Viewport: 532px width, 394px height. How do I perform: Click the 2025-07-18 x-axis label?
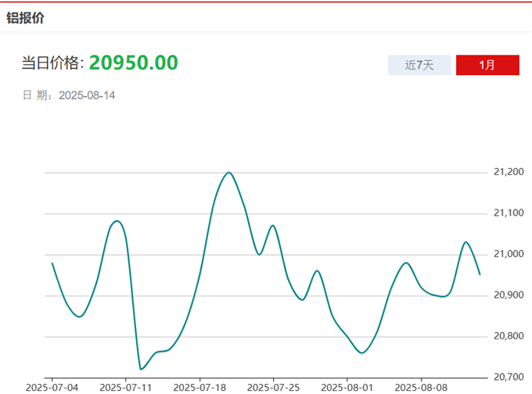tap(199, 387)
